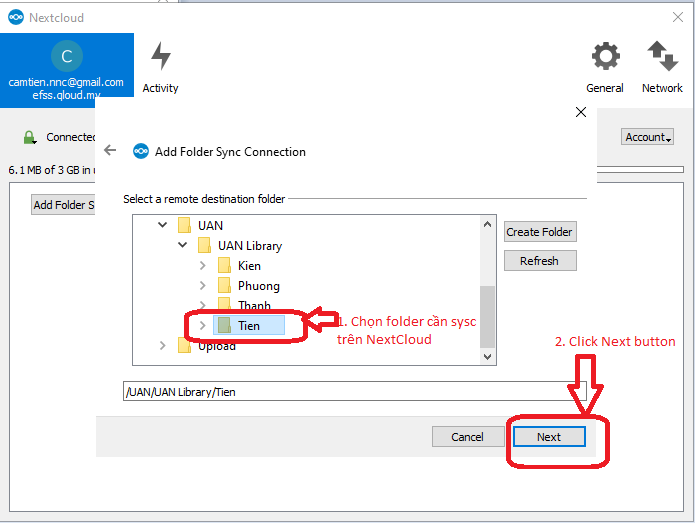Expand the Tien folder node
This screenshot has height=523, width=695.
203,325
